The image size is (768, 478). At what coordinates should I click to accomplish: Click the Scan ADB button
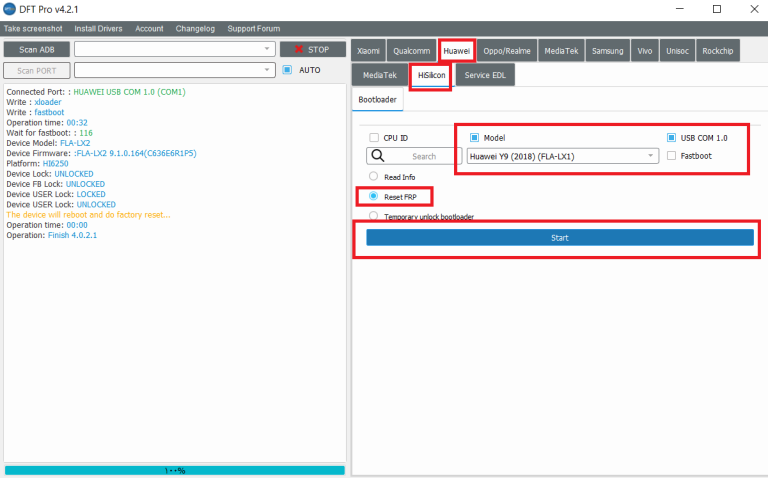pos(37,49)
